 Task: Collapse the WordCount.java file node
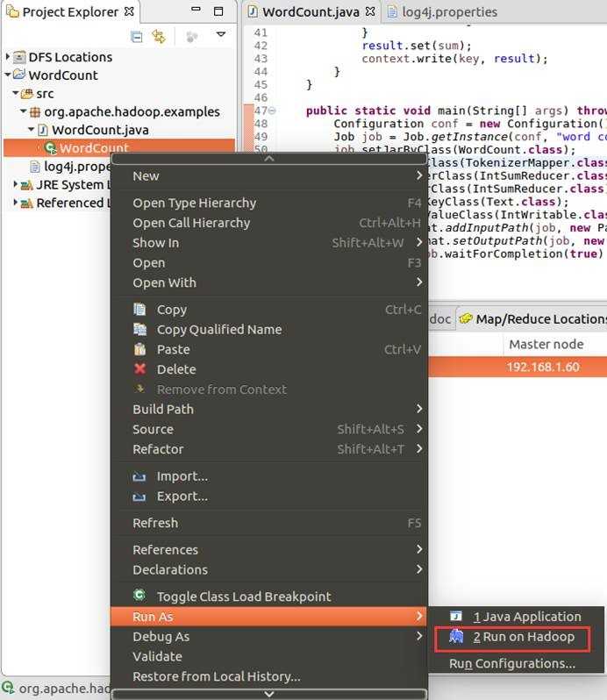click(x=32, y=129)
